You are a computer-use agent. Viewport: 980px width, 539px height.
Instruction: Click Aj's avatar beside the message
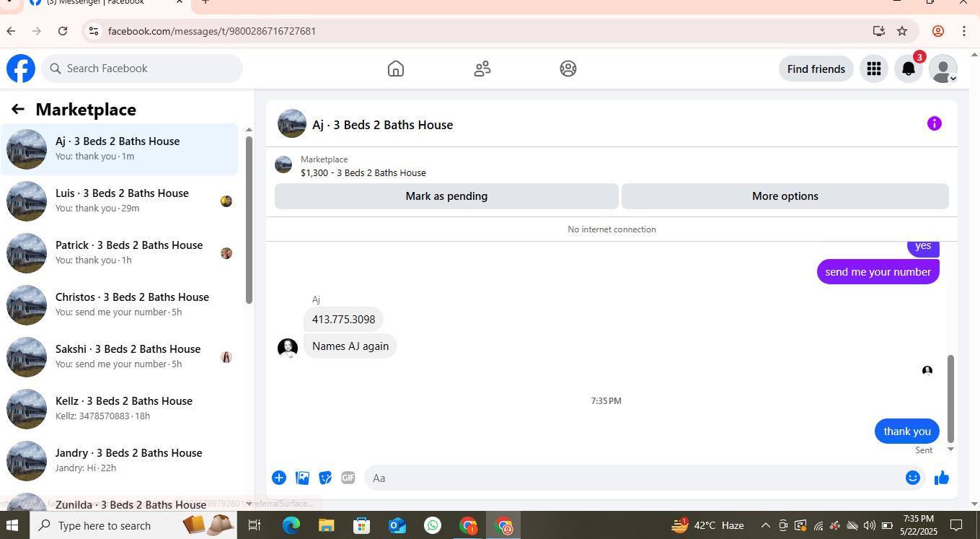(x=288, y=349)
